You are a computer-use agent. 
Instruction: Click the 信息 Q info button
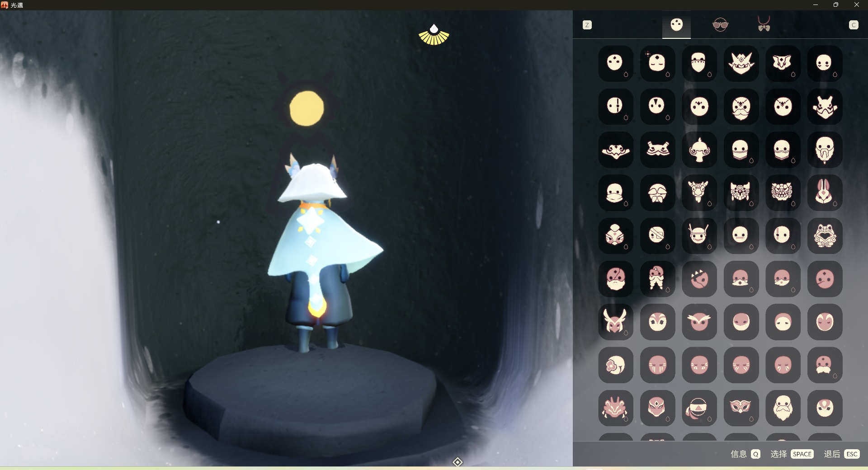point(745,454)
